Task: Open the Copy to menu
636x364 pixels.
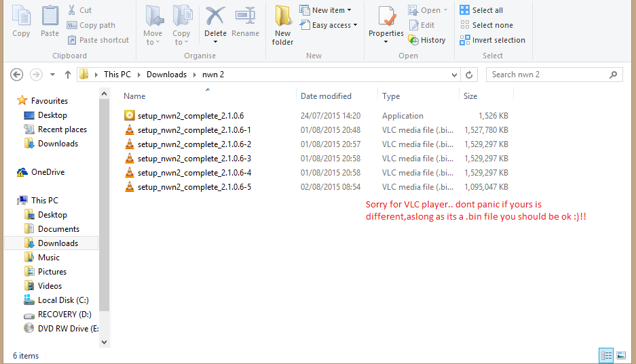Action: click(x=181, y=25)
